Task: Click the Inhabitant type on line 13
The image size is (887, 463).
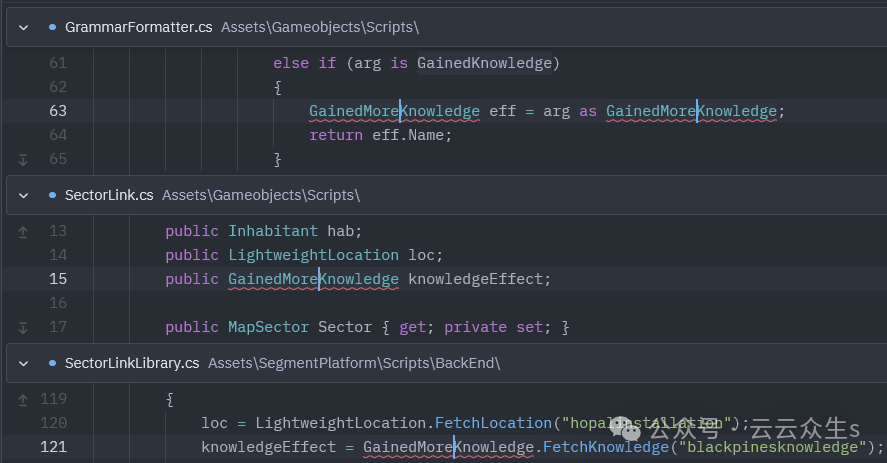Action: (x=273, y=231)
